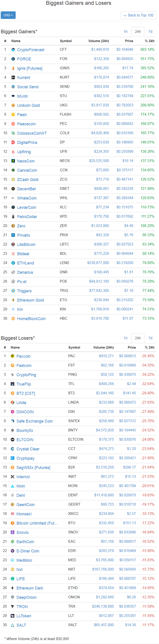The width and height of the screenshot is (159, 644).
Task: Click the Internxt X icon
Action: click(12, 477)
